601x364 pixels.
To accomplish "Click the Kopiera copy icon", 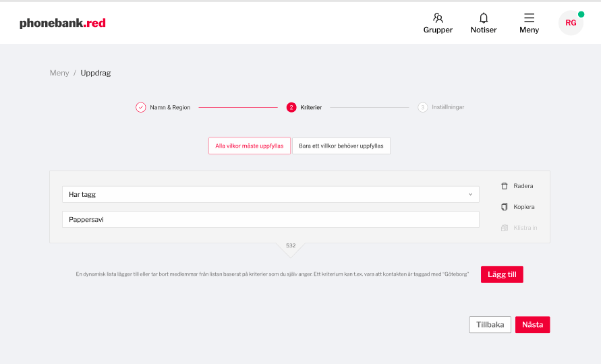I will (504, 207).
